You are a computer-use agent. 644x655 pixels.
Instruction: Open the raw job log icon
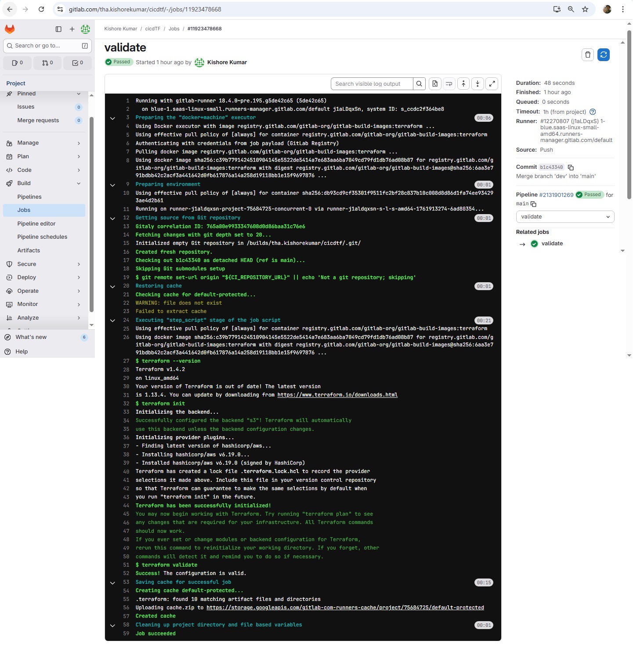[434, 84]
